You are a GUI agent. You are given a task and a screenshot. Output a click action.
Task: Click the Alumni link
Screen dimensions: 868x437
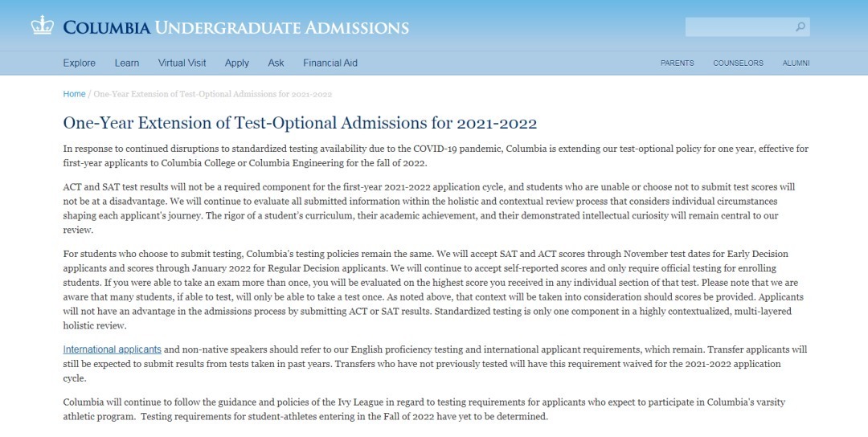[796, 63]
